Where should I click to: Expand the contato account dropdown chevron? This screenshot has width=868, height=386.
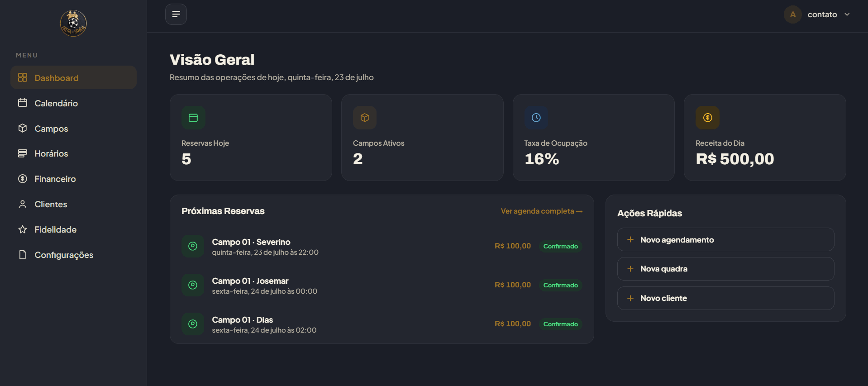tap(847, 14)
